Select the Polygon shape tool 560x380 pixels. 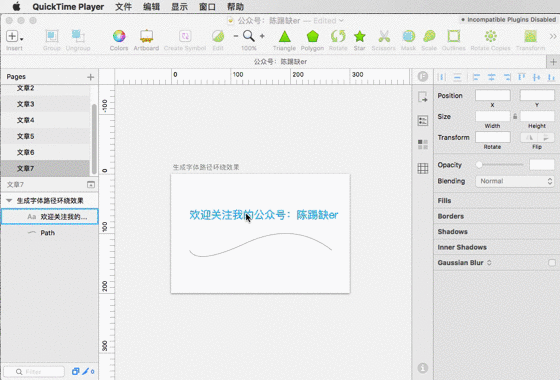(x=312, y=36)
